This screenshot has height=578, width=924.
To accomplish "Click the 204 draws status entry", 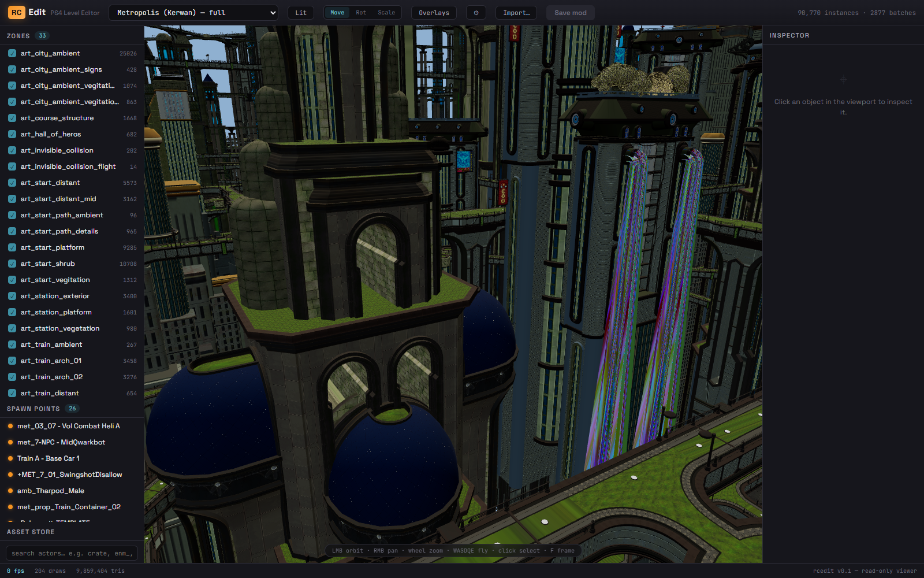I will (50, 570).
